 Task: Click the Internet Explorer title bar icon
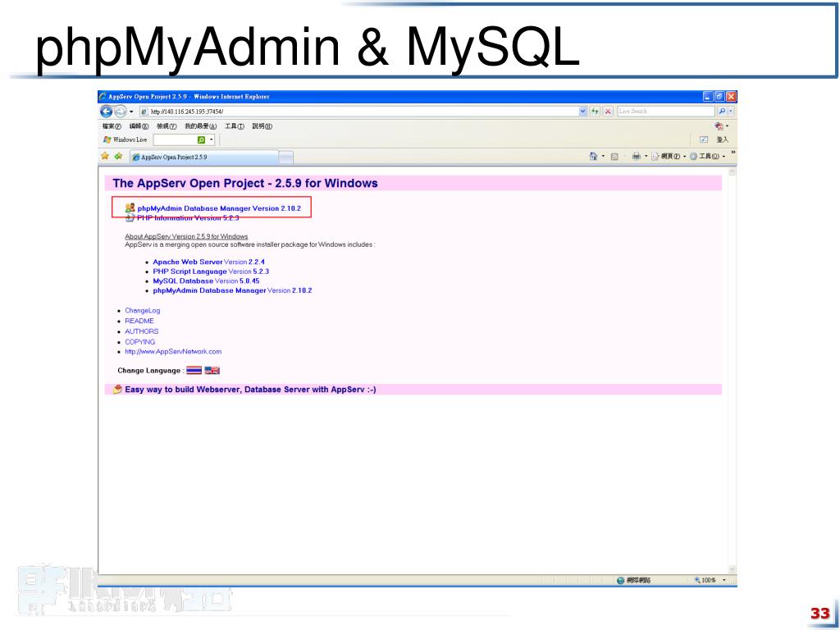tap(103, 97)
